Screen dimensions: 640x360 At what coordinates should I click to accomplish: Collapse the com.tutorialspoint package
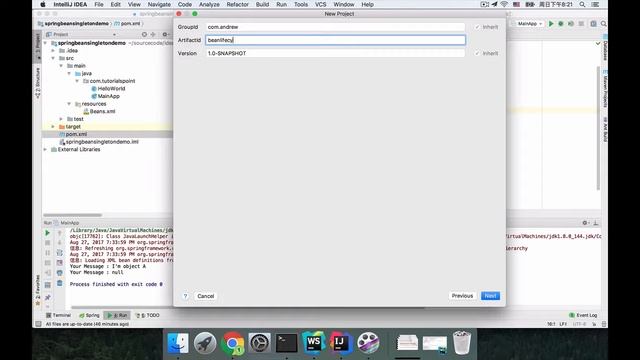[x=77, y=81]
